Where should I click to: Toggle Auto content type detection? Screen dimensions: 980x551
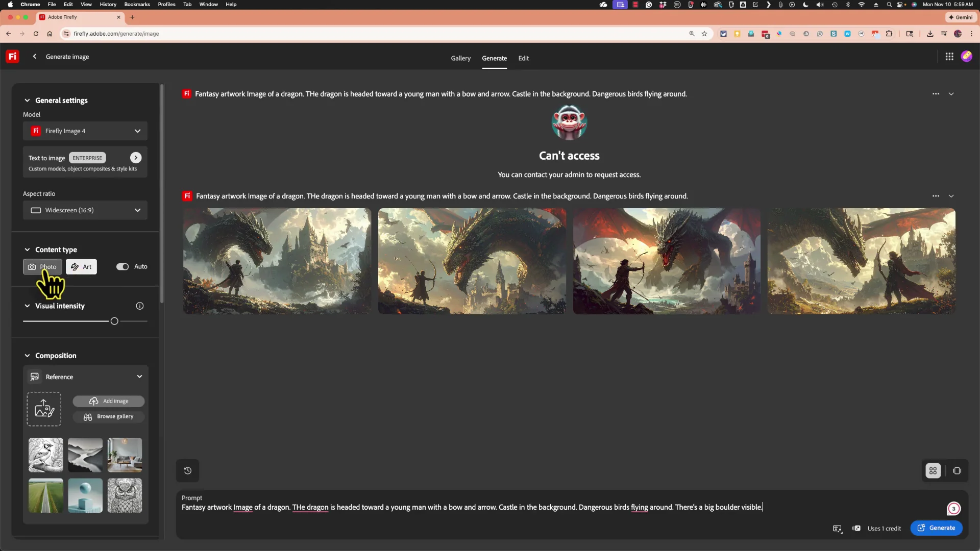point(122,266)
